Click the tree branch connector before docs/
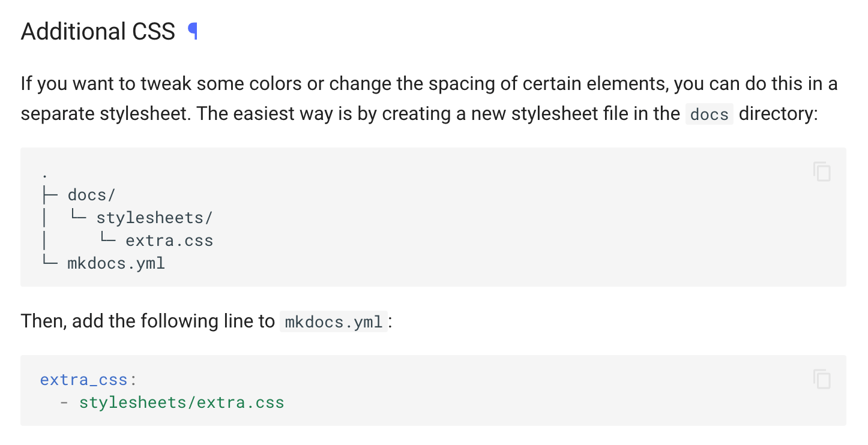Viewport: 868px width, 445px height. pos(49,195)
